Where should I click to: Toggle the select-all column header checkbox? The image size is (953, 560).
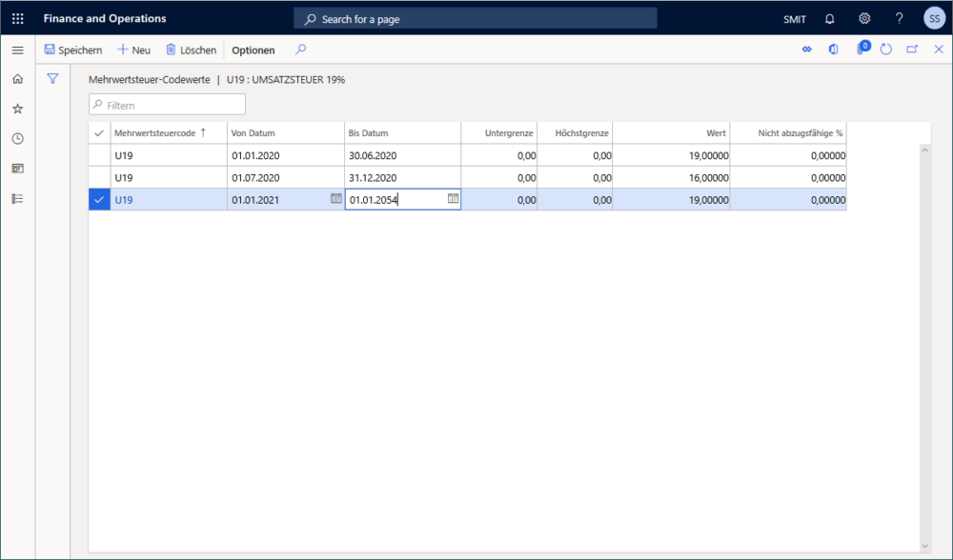click(x=99, y=132)
